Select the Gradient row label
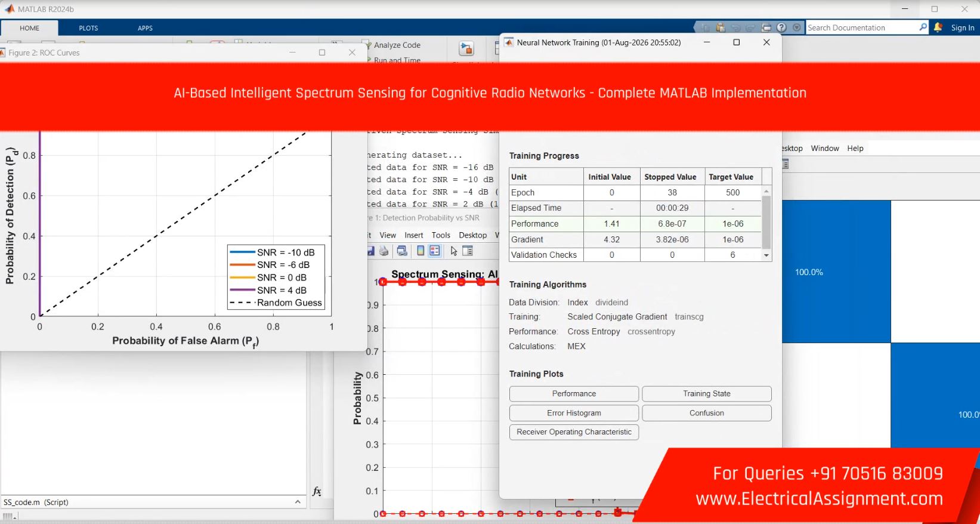Image resolution: width=980 pixels, height=524 pixels. [x=527, y=239]
